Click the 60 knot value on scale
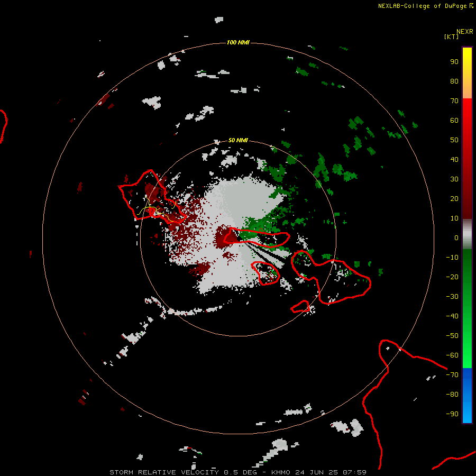 (x=454, y=121)
